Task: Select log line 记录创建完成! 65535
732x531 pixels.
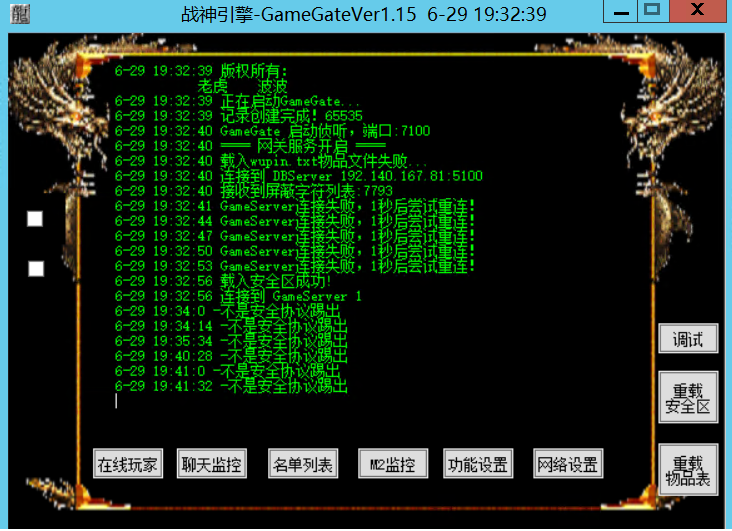Action: click(x=239, y=116)
